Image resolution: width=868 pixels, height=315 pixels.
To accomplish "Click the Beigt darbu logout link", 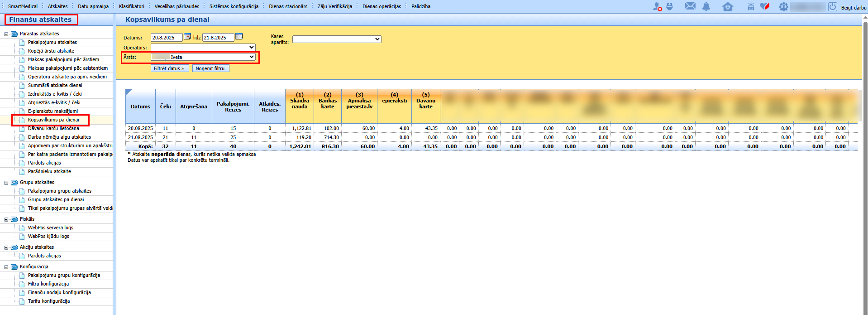I will (854, 8).
